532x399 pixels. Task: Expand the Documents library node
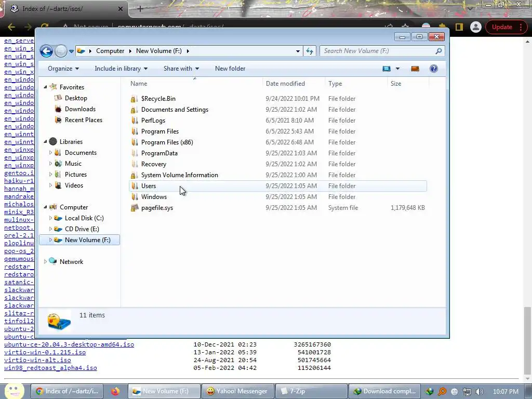tap(50, 153)
